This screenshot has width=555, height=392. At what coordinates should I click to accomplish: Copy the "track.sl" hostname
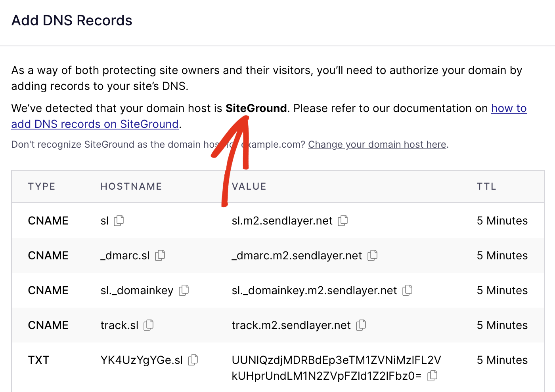149,325
